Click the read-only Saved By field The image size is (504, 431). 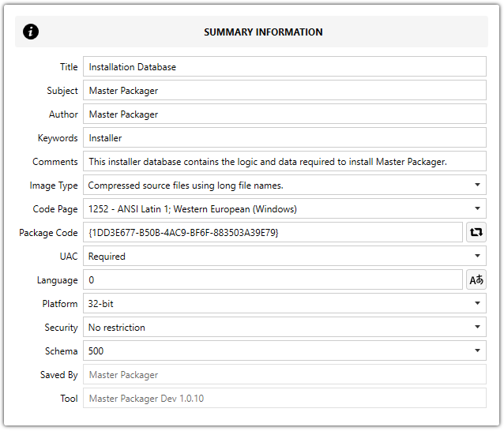[284, 374]
